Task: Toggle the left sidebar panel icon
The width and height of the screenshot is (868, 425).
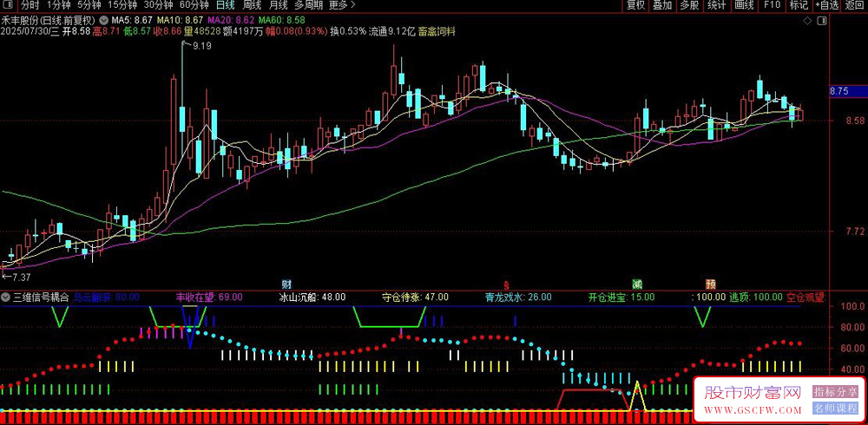Action: [x=8, y=5]
